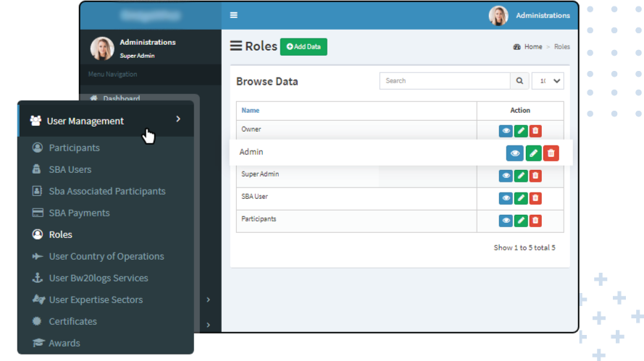Viewport: 644px width, 361px height.
Task: Sort by the Name column header
Action: (251, 111)
